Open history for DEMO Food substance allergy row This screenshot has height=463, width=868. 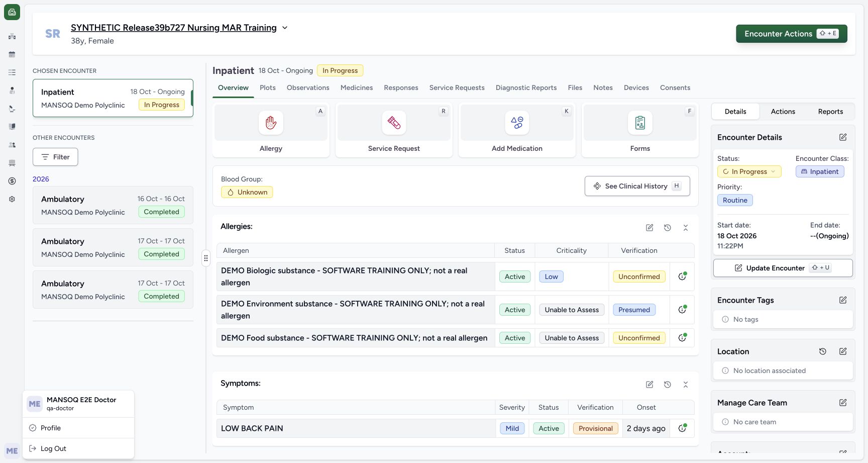coord(682,338)
